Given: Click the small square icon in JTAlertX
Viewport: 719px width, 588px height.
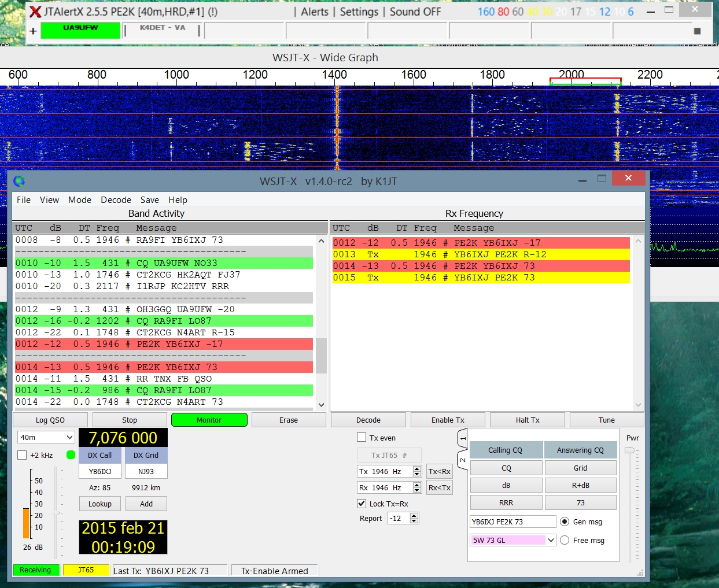Looking at the screenshot, I should [697, 31].
